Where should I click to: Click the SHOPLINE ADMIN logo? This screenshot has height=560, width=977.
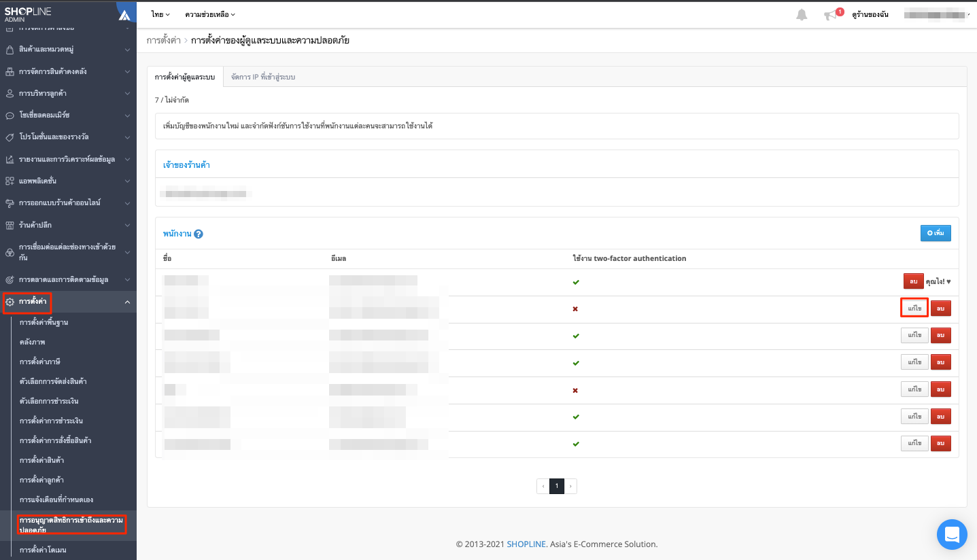[28, 14]
